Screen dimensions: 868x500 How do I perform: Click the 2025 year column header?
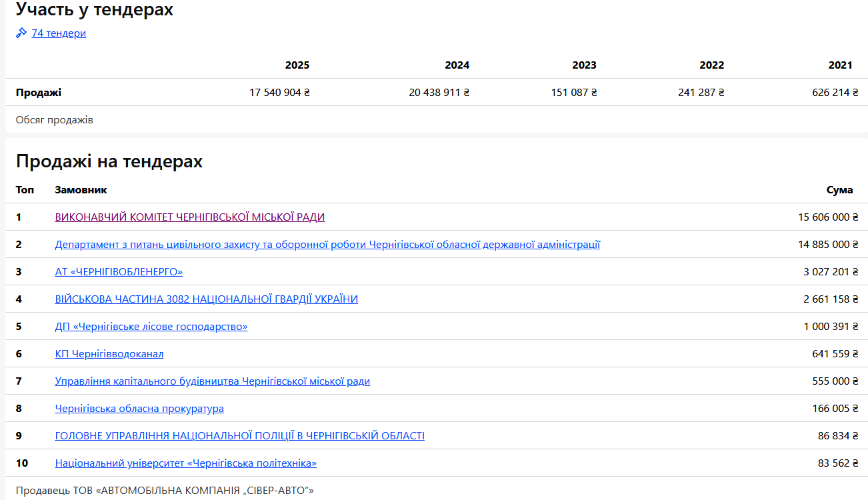pyautogui.click(x=297, y=65)
